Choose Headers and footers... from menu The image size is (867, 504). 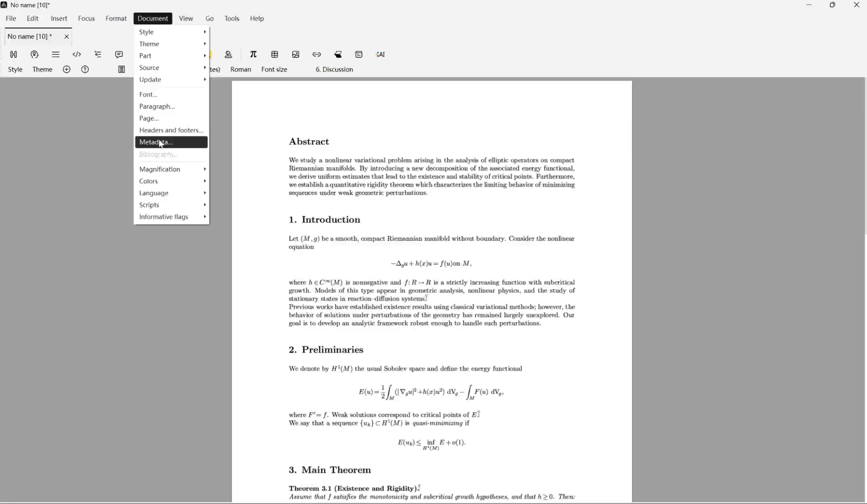(x=171, y=130)
